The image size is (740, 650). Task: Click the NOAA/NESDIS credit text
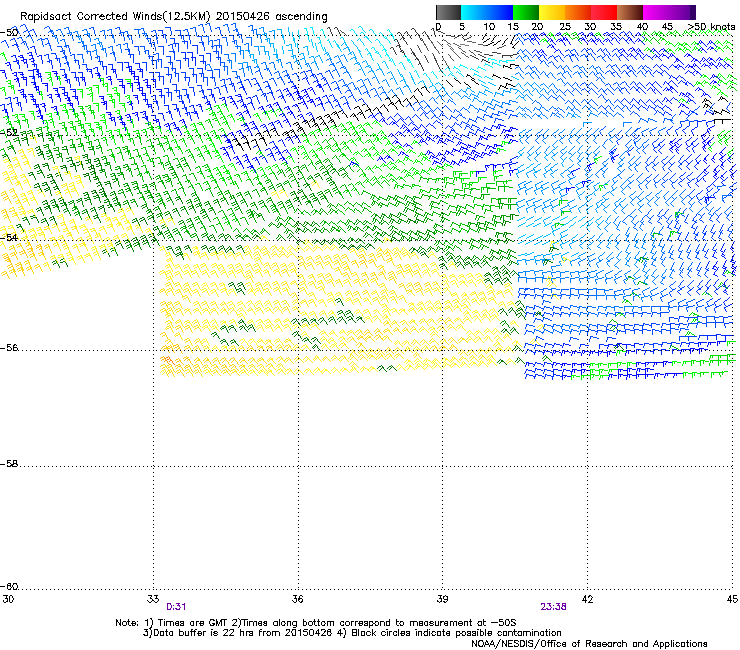[x=589, y=644]
